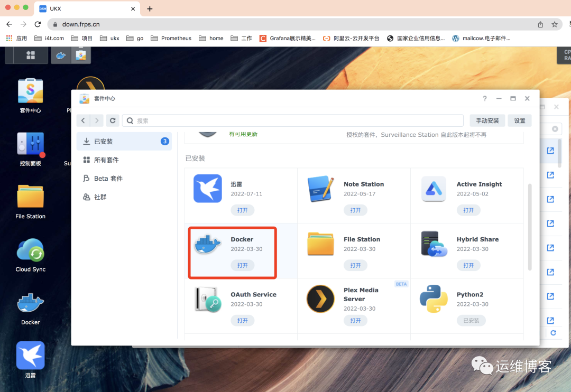The image size is (571, 392).
Task: Open the DSM main menu grid icon
Action: point(31,55)
